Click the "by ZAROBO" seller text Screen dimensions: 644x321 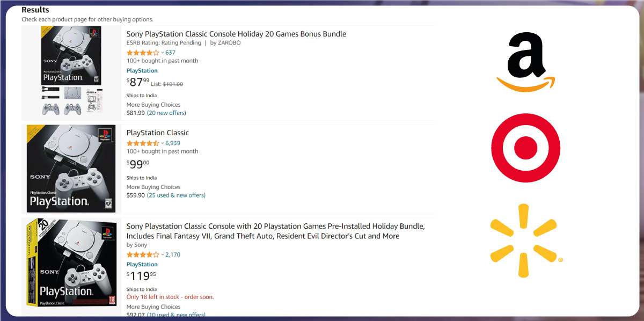tap(225, 43)
